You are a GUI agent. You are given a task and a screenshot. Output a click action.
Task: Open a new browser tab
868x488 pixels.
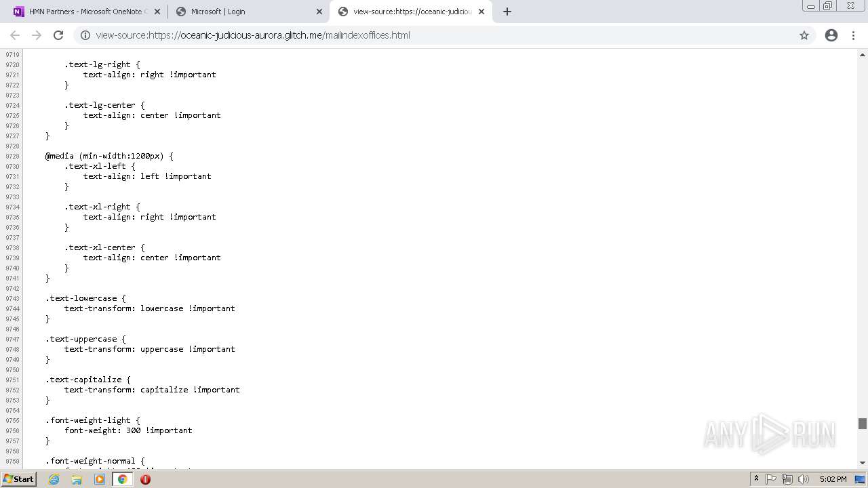[x=507, y=12]
